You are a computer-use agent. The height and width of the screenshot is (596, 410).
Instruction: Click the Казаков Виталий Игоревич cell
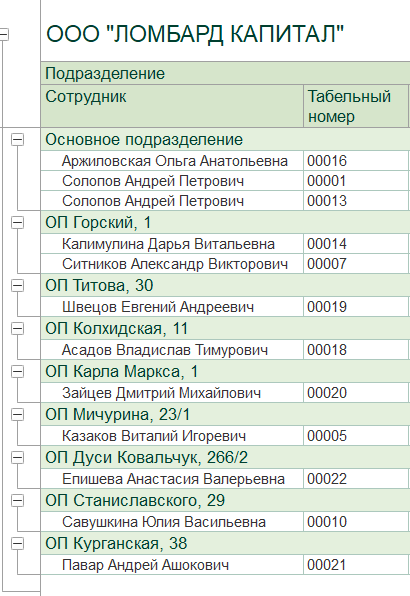click(x=172, y=436)
